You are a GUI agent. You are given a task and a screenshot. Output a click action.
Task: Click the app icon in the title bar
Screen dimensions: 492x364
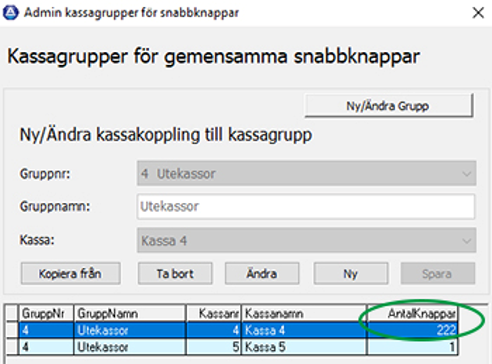pyautogui.click(x=11, y=12)
